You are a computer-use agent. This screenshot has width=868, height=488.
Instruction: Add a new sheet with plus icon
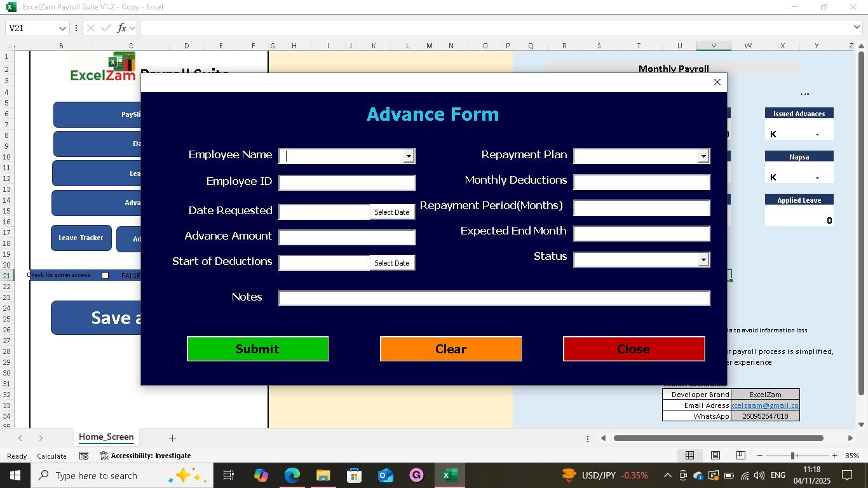coord(172,438)
